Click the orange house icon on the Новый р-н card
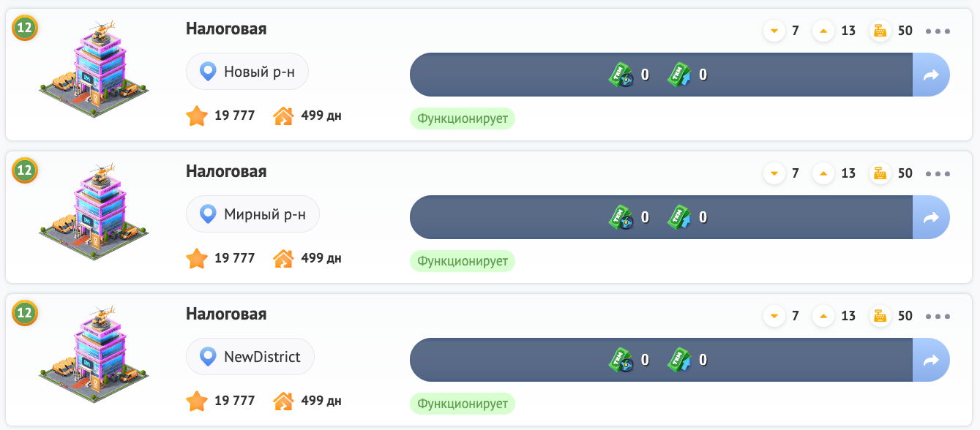The height and width of the screenshot is (430, 980). click(283, 116)
